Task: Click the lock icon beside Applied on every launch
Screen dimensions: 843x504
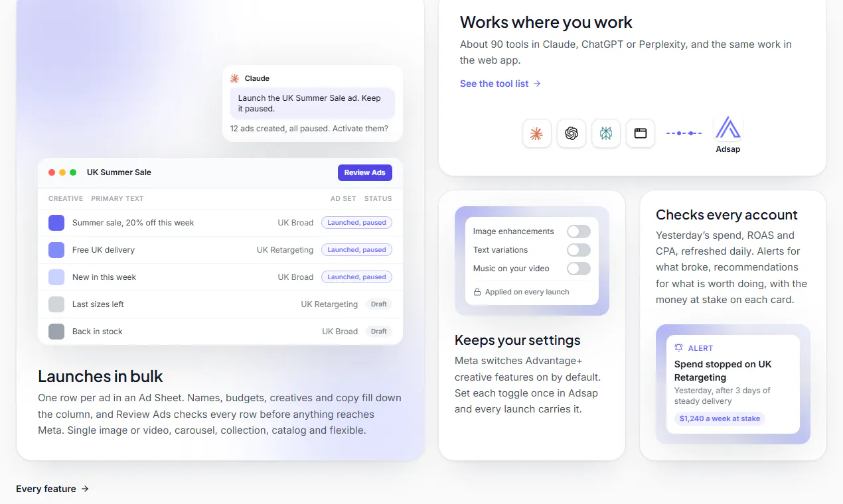Action: click(477, 292)
